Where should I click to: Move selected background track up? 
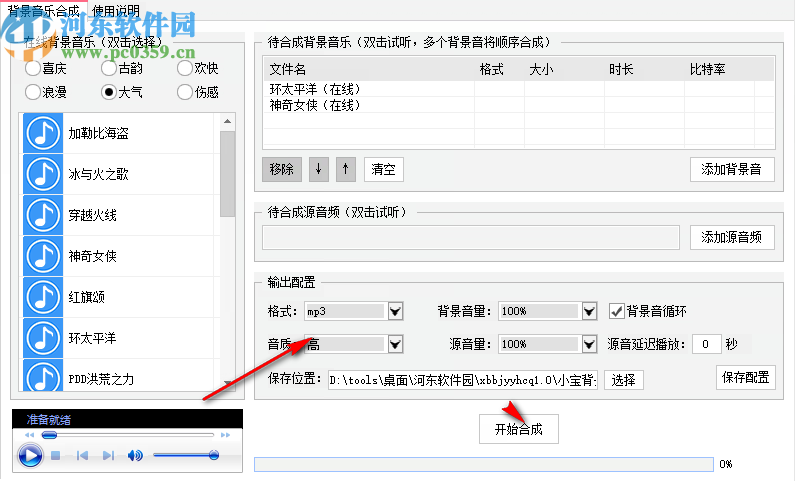(346, 169)
